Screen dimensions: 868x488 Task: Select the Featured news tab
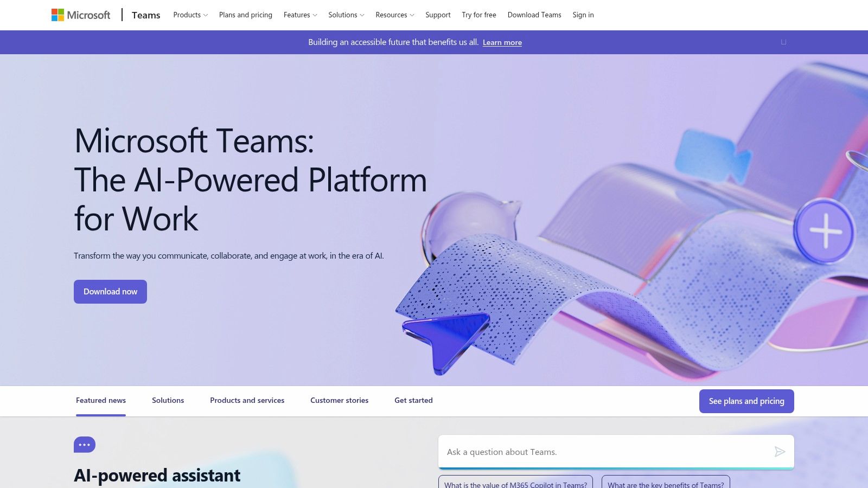tap(101, 401)
